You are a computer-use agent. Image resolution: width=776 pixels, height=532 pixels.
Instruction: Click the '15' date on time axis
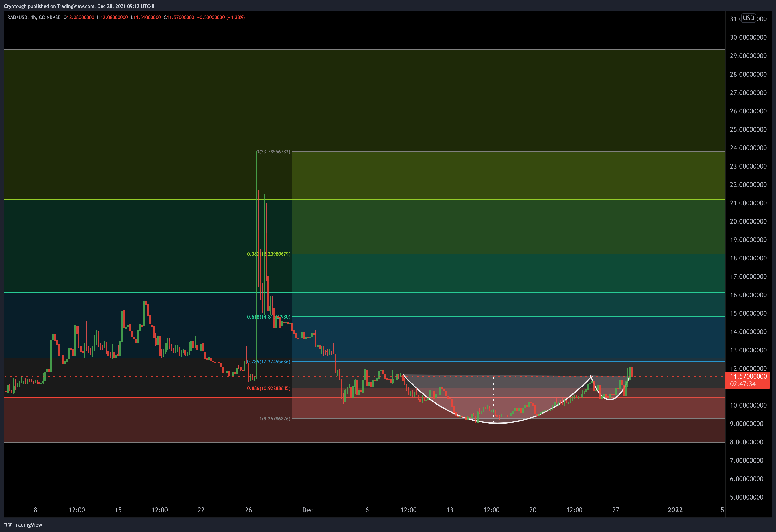coord(118,510)
